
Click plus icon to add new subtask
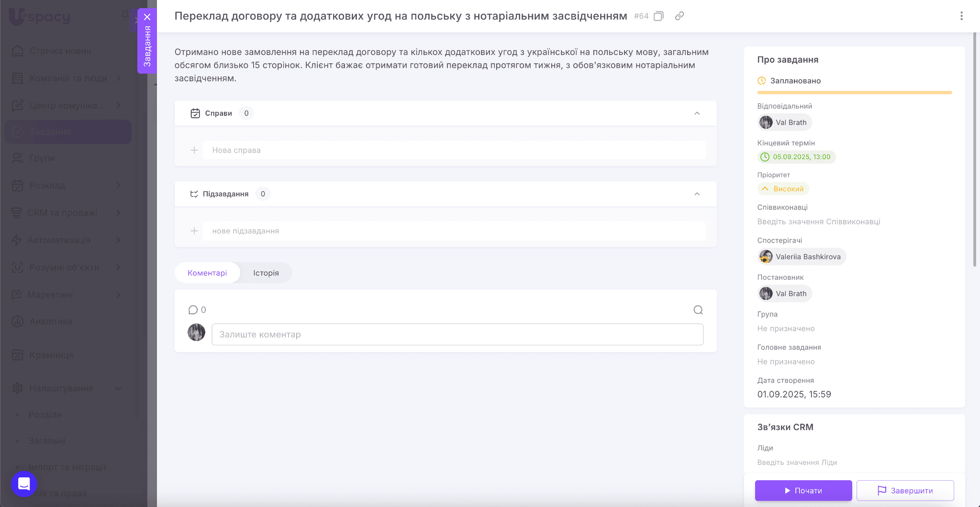pos(194,231)
